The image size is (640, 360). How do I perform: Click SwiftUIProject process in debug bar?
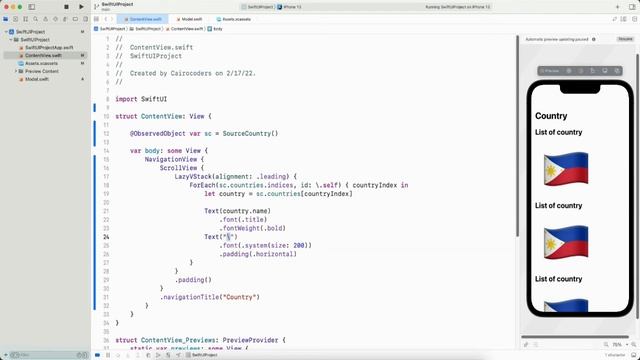(x=202, y=355)
